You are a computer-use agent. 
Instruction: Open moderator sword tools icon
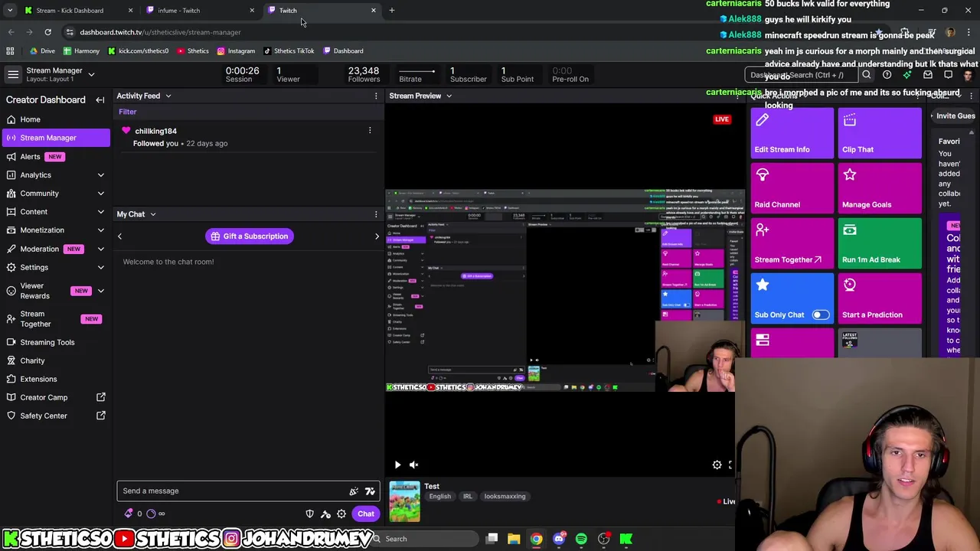325,514
